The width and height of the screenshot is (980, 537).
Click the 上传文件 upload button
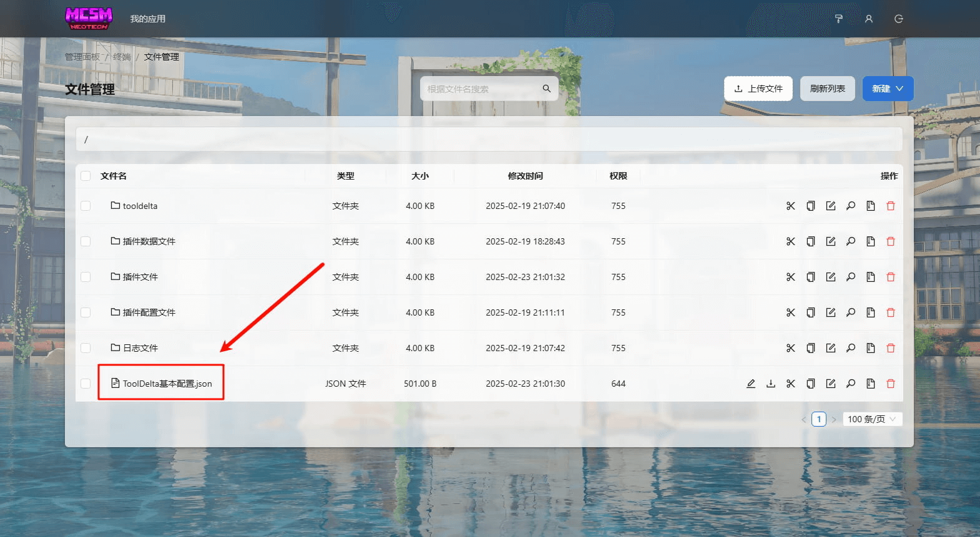[x=758, y=89]
